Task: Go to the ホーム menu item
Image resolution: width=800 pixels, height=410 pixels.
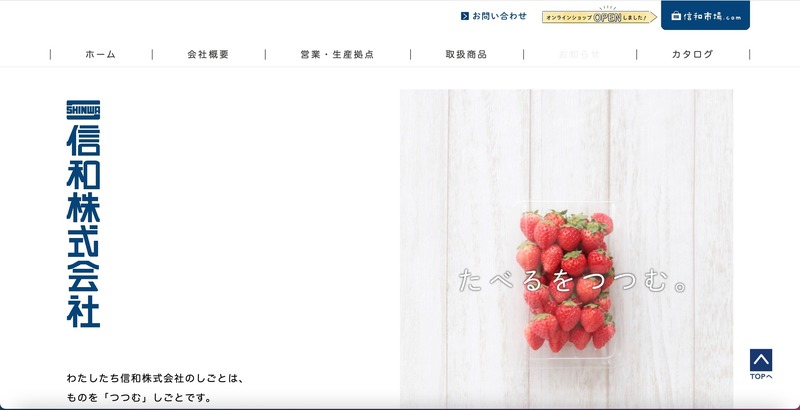Action: 101,55
